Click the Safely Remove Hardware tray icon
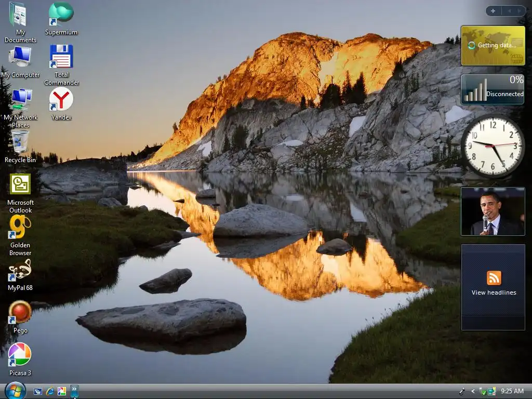This screenshot has height=399, width=532. (x=483, y=391)
